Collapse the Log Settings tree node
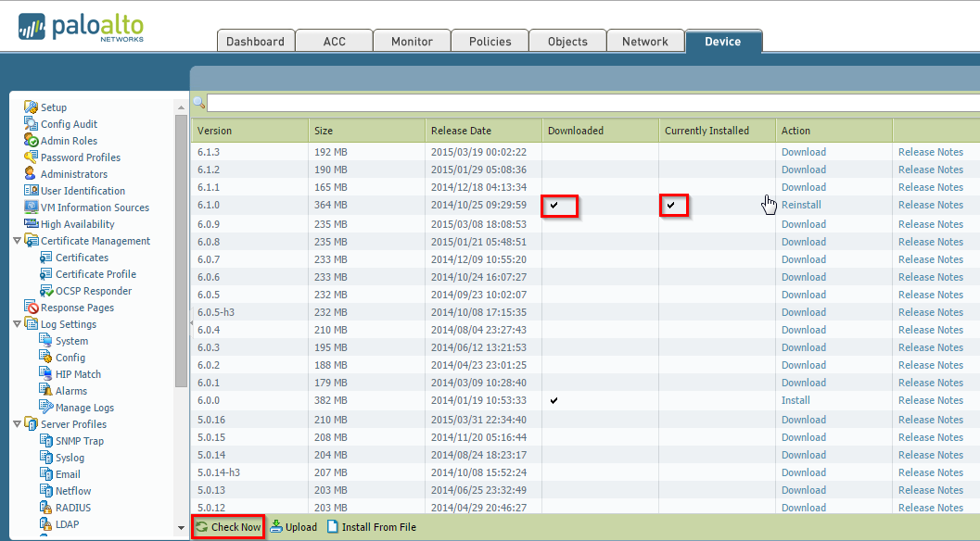The image size is (980, 541). (18, 324)
